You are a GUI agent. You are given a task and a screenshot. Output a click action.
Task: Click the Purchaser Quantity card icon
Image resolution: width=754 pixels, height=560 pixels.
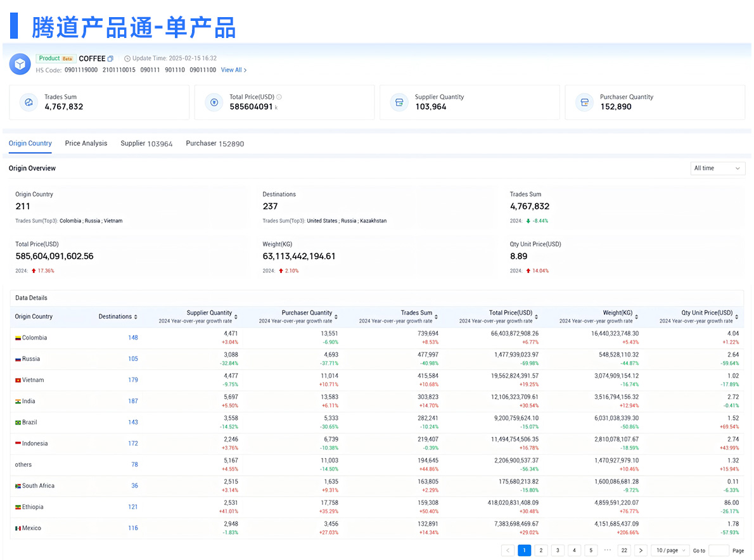point(584,102)
